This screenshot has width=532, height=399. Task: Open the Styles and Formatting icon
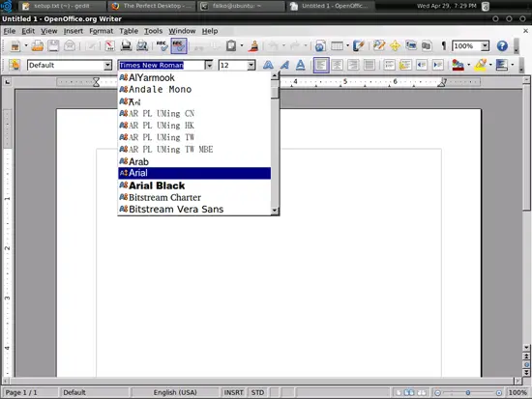[x=15, y=65]
